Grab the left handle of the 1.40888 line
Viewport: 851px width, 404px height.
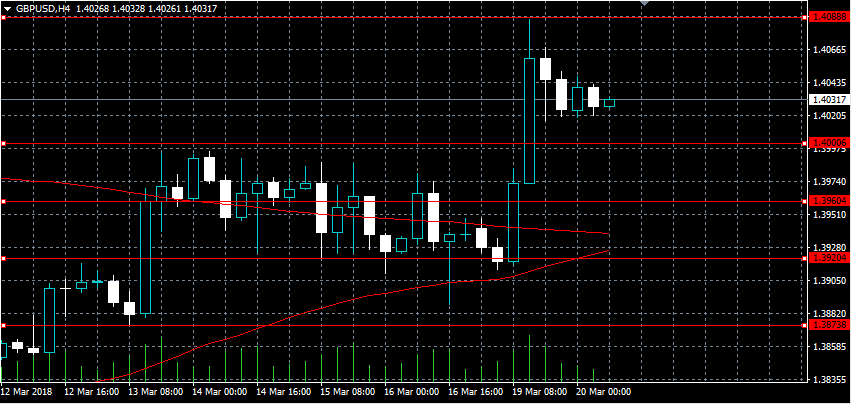pos(3,17)
